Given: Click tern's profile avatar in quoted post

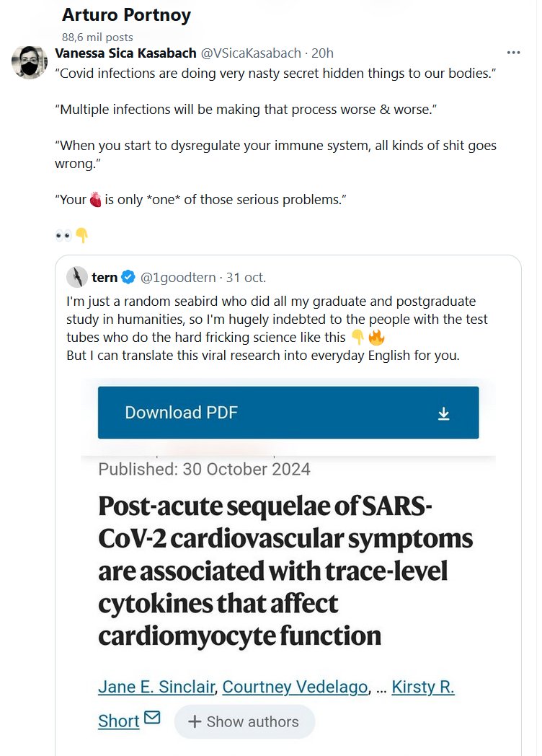Looking at the screenshot, I should 77,277.
